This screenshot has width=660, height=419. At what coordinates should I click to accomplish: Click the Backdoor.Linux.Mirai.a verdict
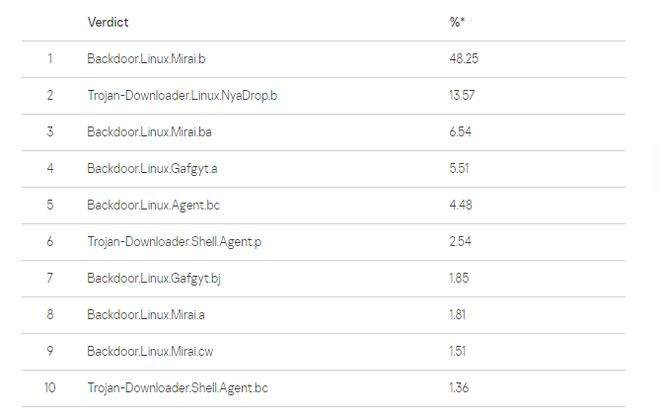[146, 314]
